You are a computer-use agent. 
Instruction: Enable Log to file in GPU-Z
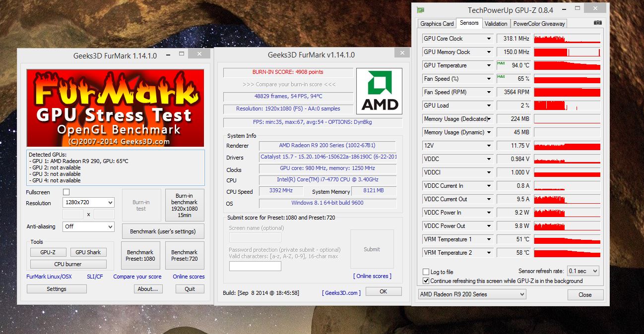point(426,272)
